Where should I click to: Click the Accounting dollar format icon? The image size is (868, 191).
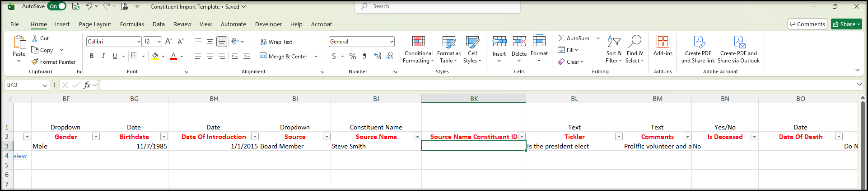pos(334,56)
